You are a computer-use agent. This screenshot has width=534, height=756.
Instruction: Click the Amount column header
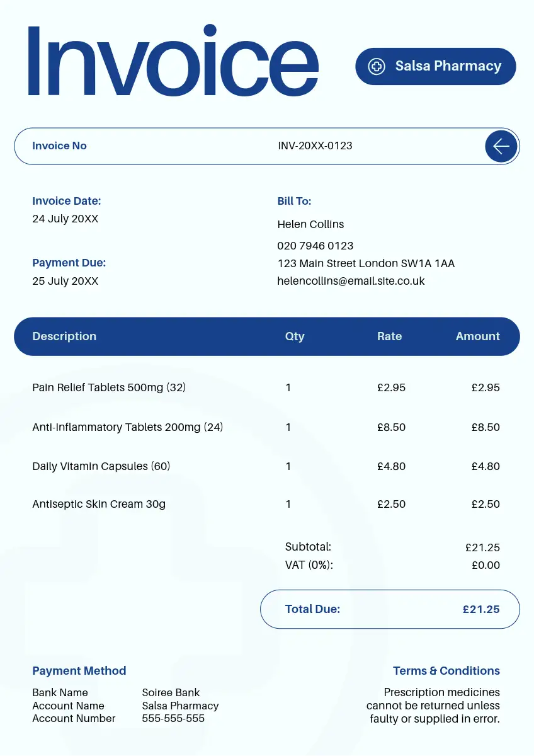click(x=477, y=336)
